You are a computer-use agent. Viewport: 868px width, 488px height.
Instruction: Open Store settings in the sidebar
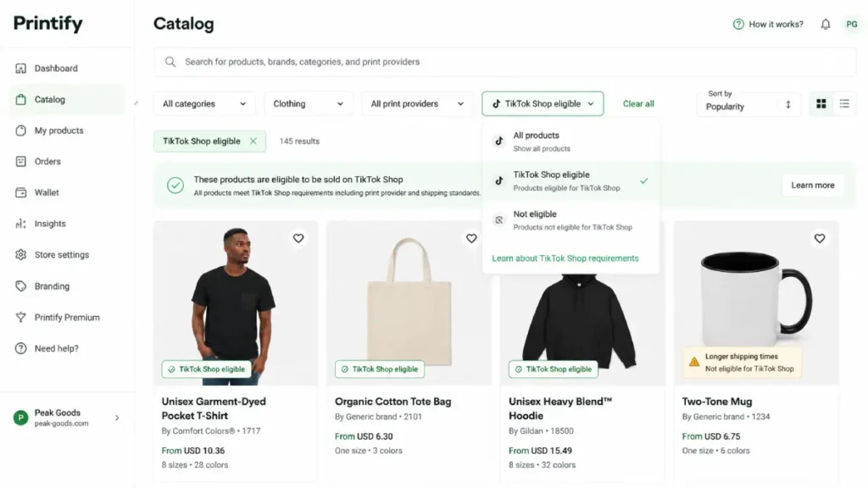(67, 254)
